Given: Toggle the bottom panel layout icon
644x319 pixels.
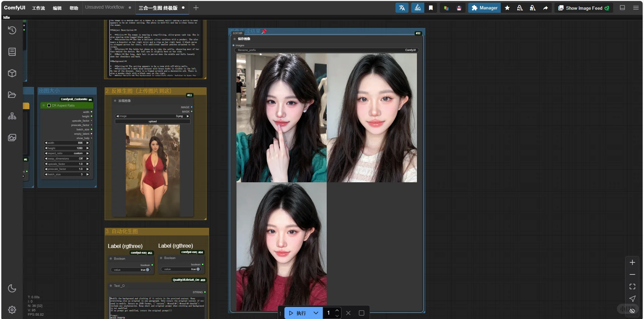Looking at the screenshot, I should (x=622, y=8).
